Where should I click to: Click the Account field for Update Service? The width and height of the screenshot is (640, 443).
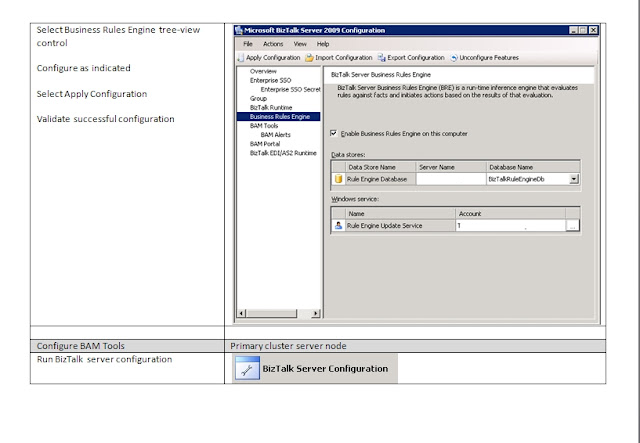(x=511, y=225)
